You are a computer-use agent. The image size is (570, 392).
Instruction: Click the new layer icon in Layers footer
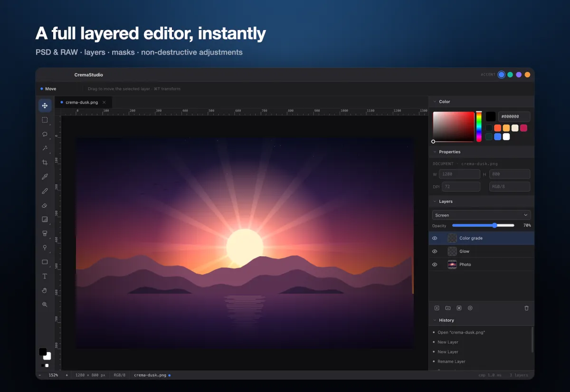coord(437,308)
